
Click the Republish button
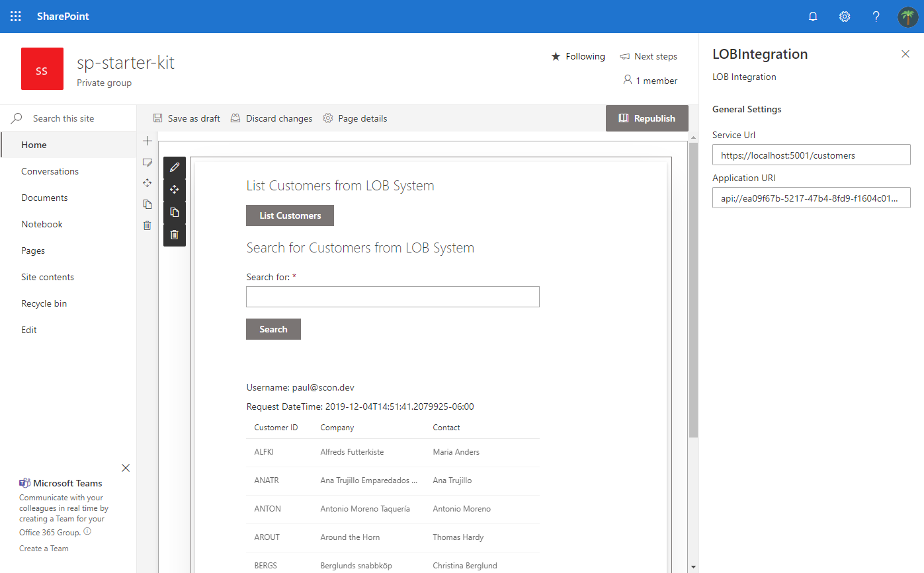[x=647, y=118]
